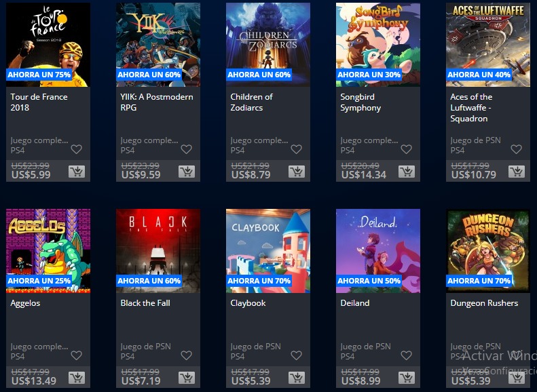Open the Deiland game title link
This screenshot has height=392, width=537.
(355, 303)
